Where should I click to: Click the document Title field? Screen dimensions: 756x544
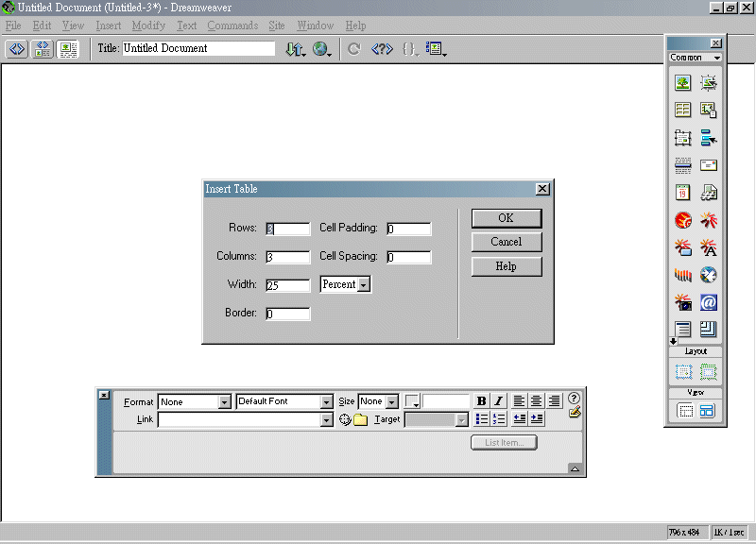(198, 48)
